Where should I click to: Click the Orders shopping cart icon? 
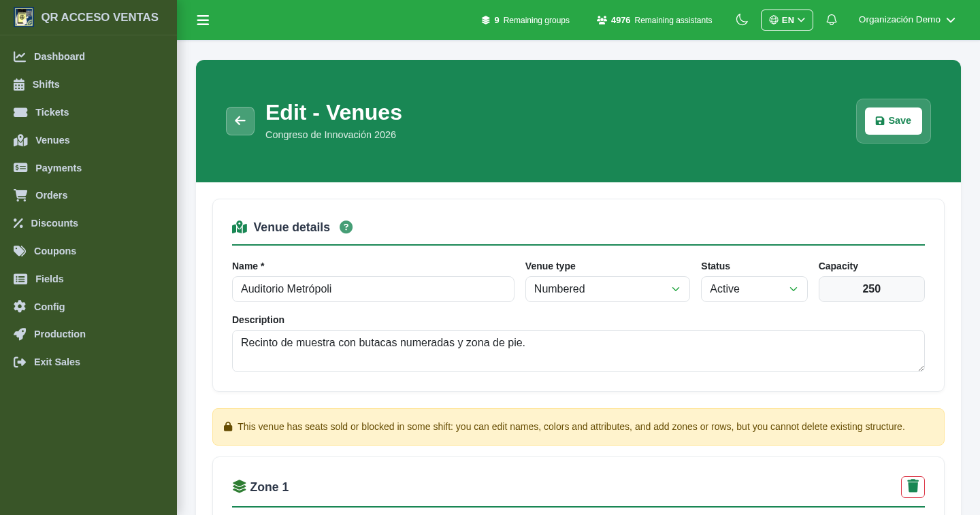point(20,195)
